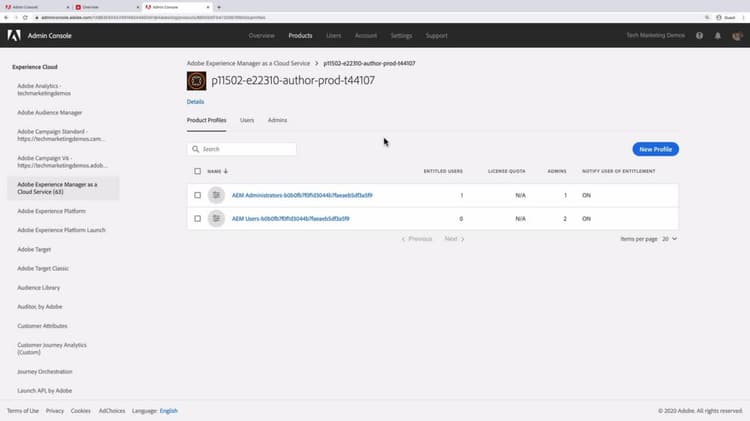Open the Details link
This screenshot has height=421, width=750.
195,102
